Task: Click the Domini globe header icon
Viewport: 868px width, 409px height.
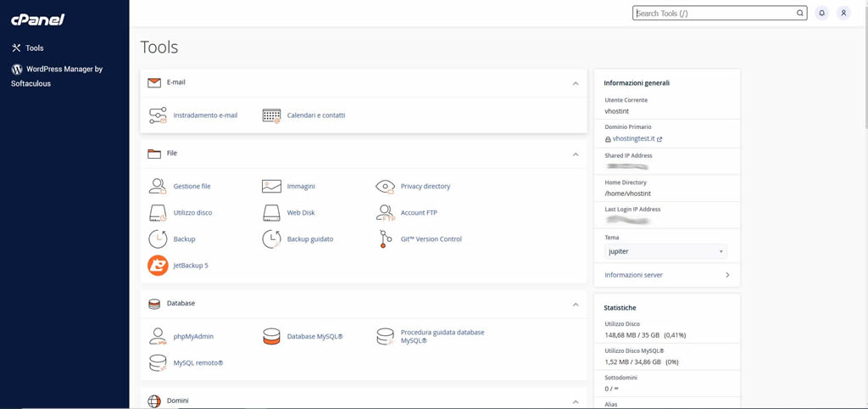Action: point(154,401)
